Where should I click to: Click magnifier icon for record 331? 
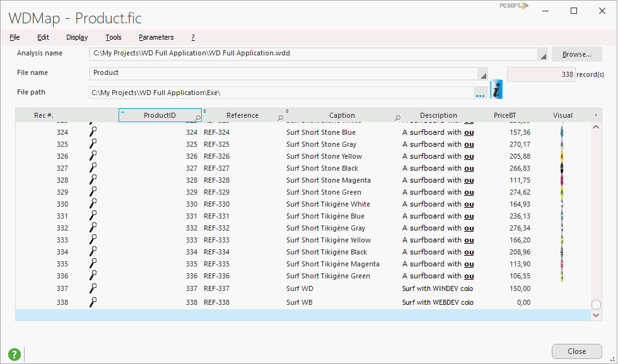click(x=93, y=215)
